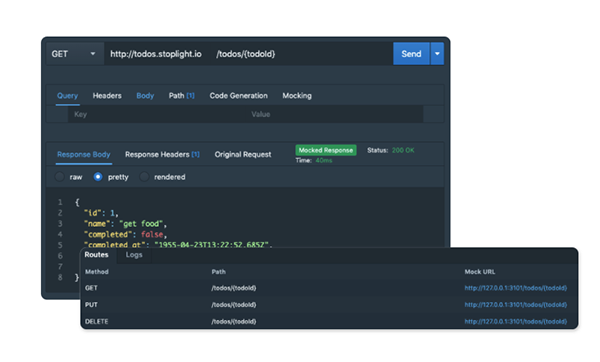Click the PUT method cell in Routes

point(91,305)
